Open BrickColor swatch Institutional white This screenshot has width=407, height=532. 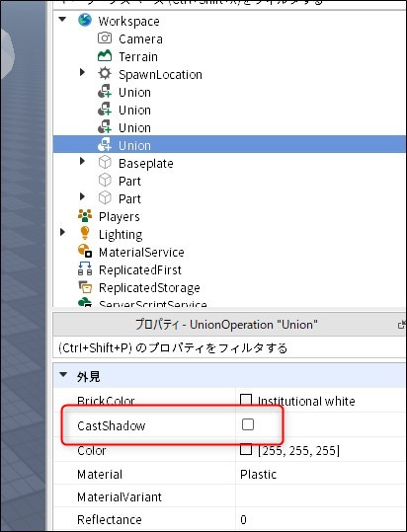click(x=246, y=400)
